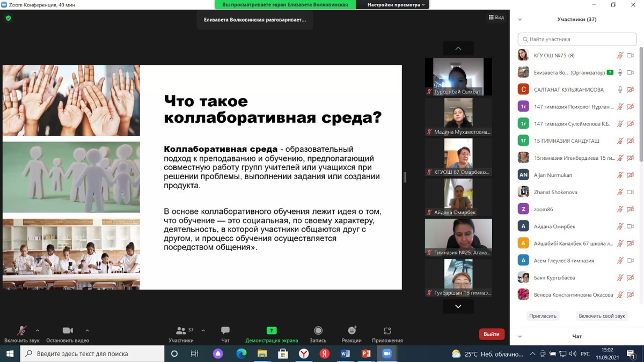Toggle camera with Остановить видео
The image size is (644, 362).
pos(68,331)
